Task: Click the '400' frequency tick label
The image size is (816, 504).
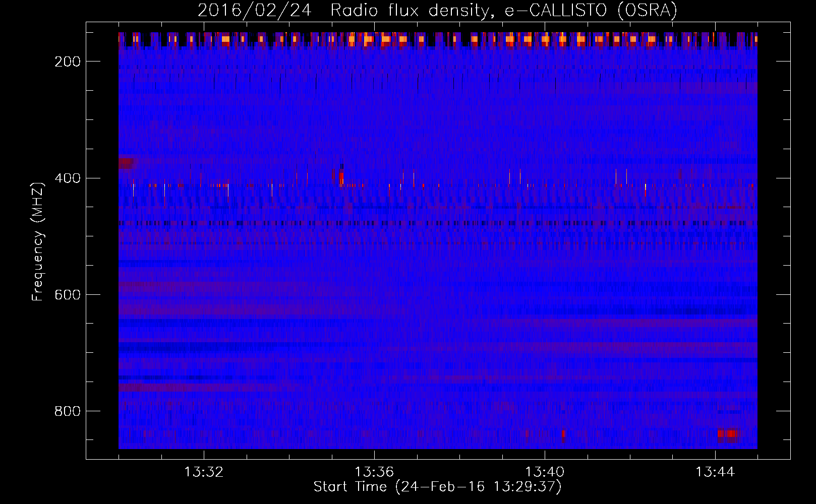Action: (68, 178)
